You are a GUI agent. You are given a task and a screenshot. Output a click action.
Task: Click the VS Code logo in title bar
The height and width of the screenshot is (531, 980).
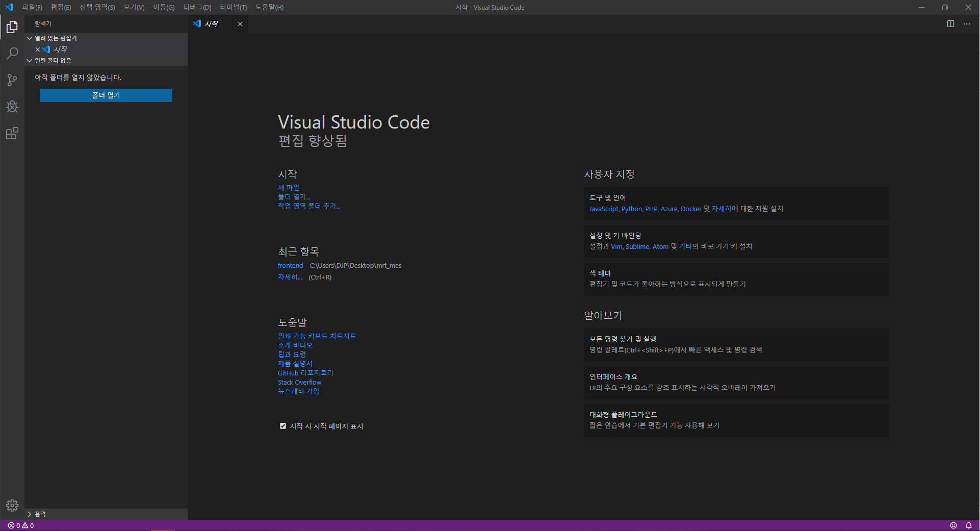pos(9,7)
